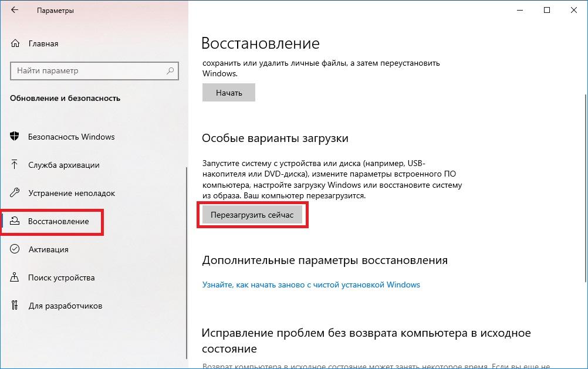Select the Служба архивации arrow icon

[15, 165]
